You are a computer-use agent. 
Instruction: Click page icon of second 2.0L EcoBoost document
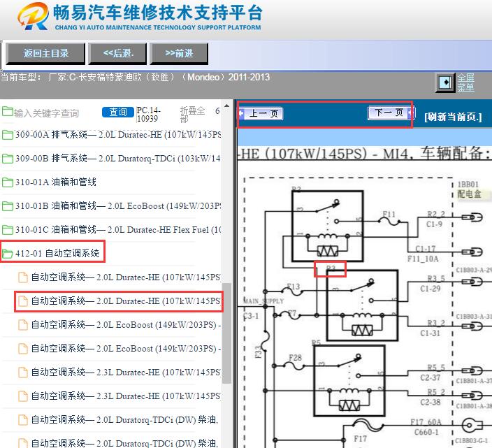pos(22,349)
